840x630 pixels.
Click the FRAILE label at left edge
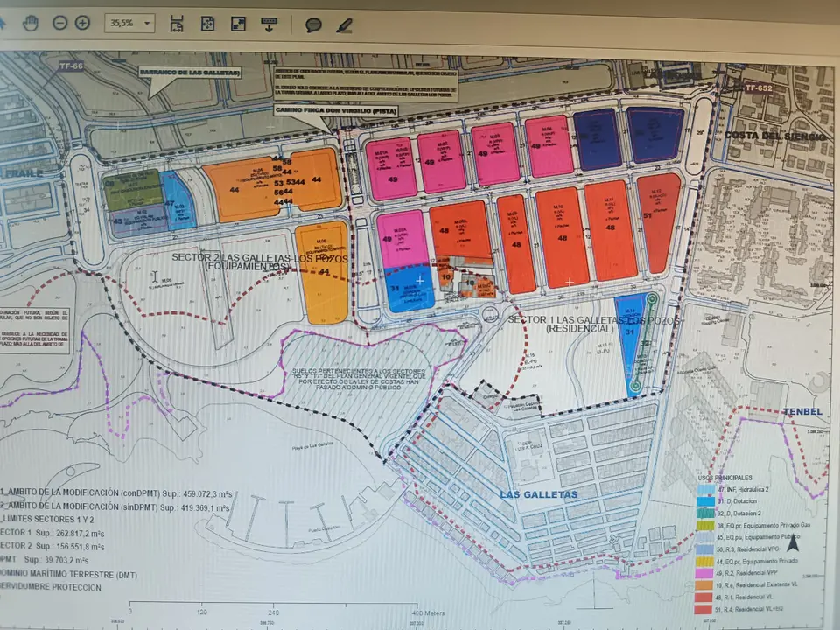(22, 173)
